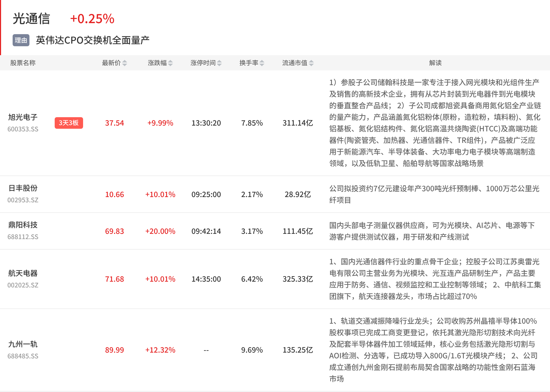Click the 解读 column header
Screen dimensions: 550x392
click(435, 63)
